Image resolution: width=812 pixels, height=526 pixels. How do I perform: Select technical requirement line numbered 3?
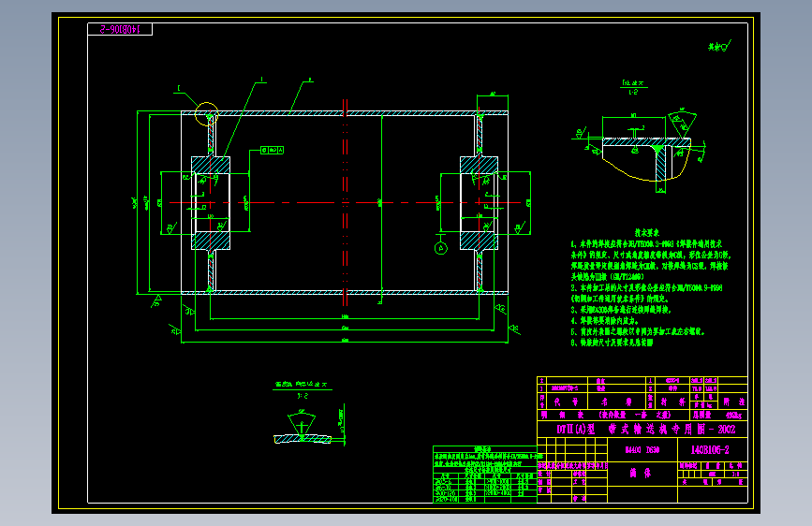(x=621, y=310)
